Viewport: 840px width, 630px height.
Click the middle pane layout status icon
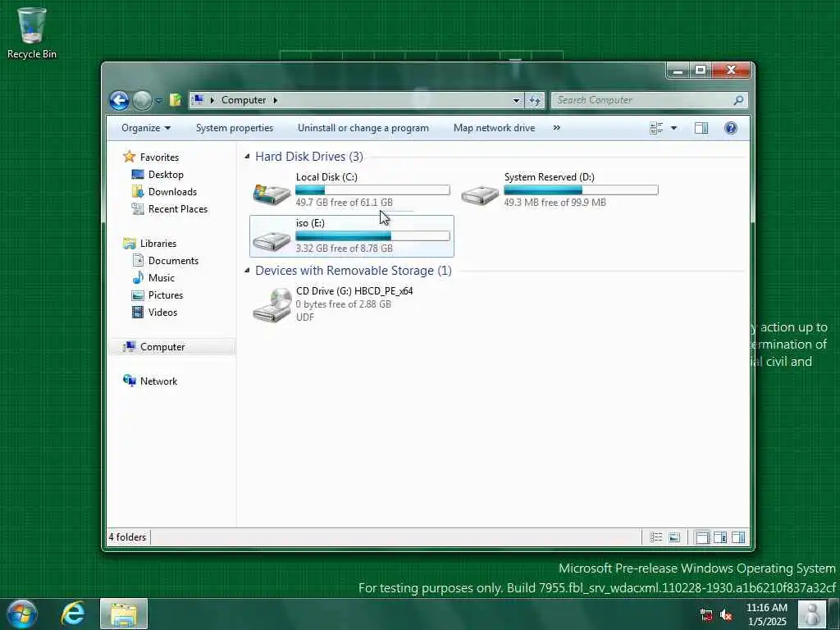click(x=720, y=537)
